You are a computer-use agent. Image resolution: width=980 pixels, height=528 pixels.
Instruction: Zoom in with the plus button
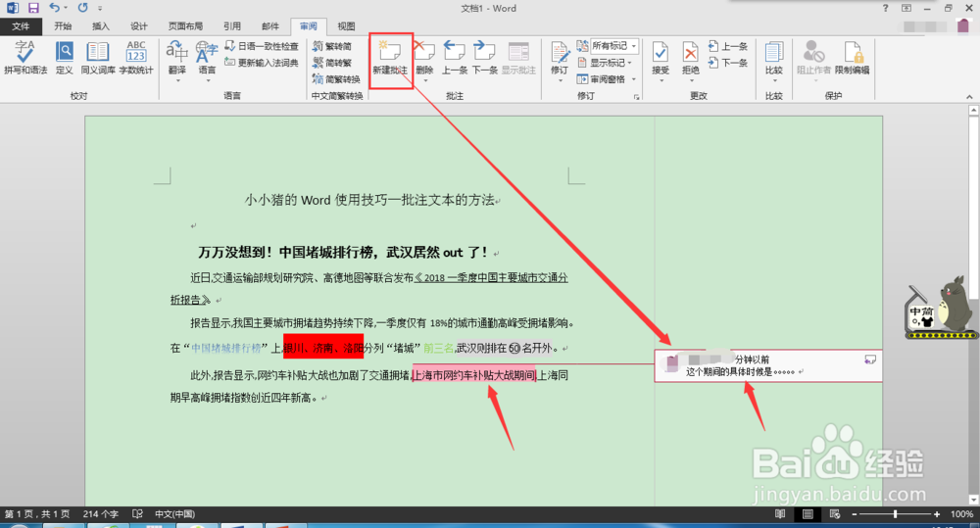point(936,513)
